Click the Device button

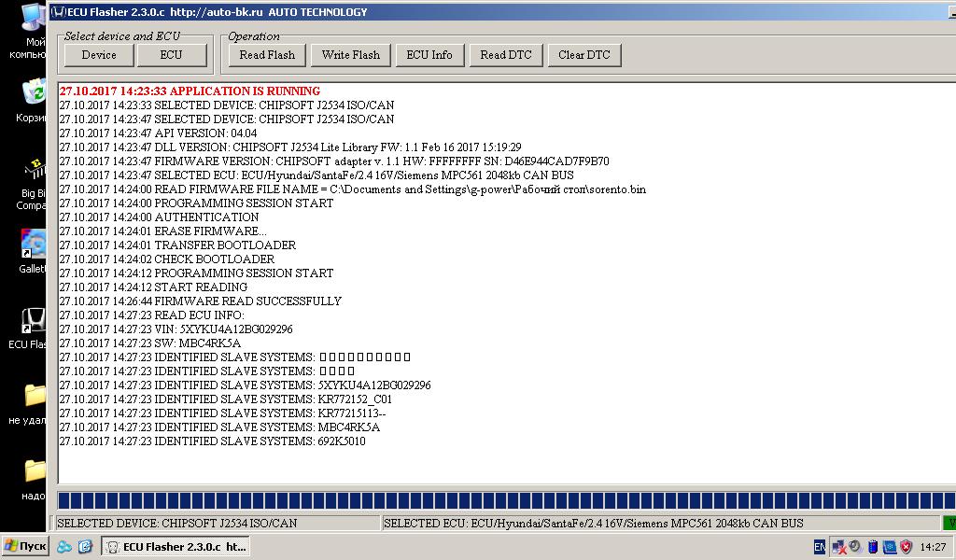(x=99, y=55)
